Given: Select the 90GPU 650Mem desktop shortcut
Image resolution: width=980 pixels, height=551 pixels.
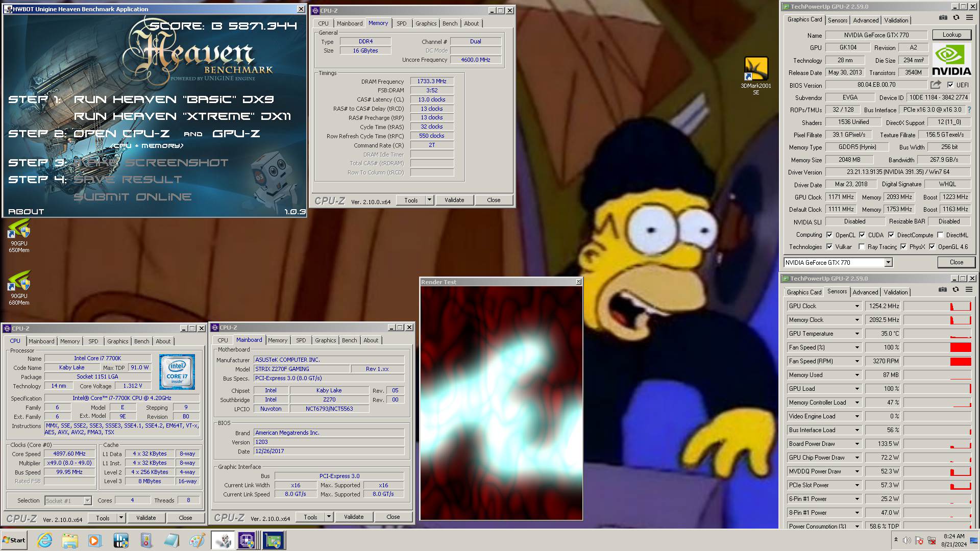Looking at the screenshot, I should coord(19,236).
